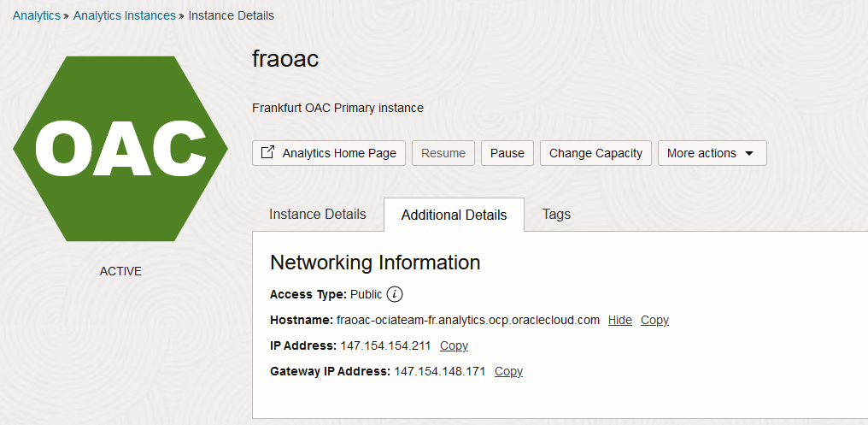The image size is (868, 425).
Task: Click the ACTIVE status label
Action: tap(120, 271)
